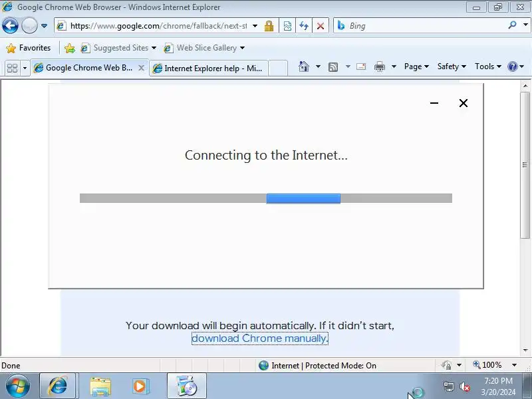Expand the zoom level dropdown arrow

click(x=514, y=365)
